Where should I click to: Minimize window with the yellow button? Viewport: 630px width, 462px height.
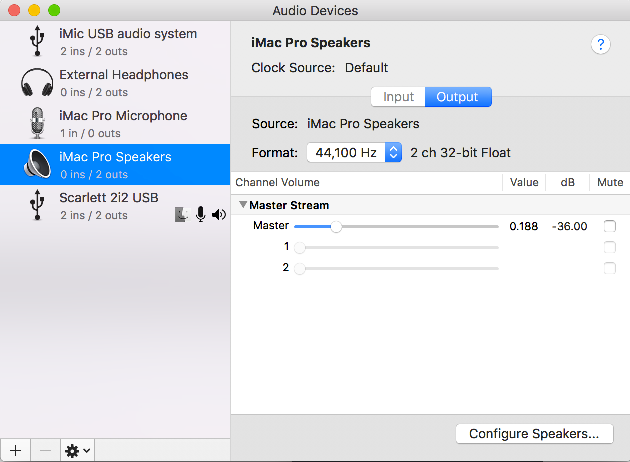[x=34, y=10]
